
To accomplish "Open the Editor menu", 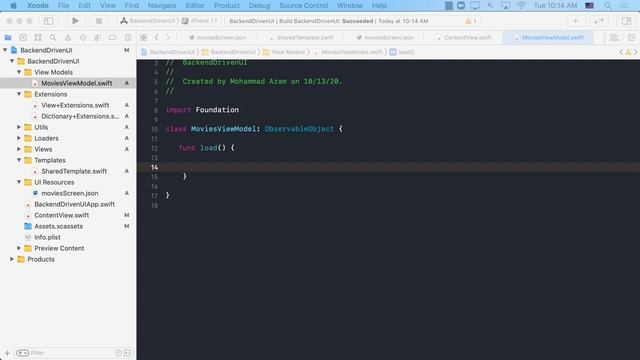I will tap(195, 5).
